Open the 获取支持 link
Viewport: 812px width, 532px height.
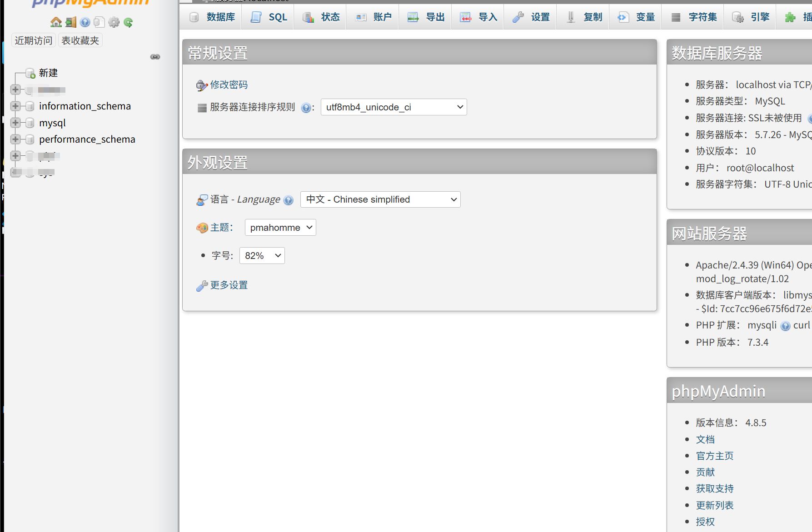click(715, 488)
